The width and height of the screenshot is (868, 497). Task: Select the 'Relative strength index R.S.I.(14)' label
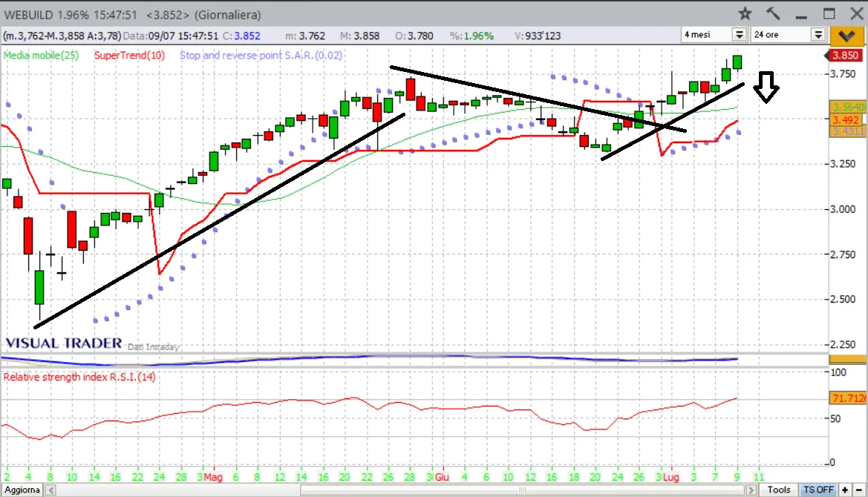[x=79, y=377]
